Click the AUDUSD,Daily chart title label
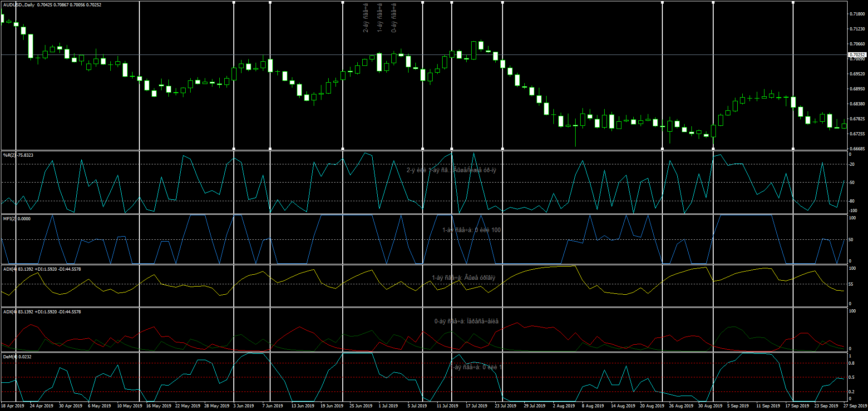 19,5
